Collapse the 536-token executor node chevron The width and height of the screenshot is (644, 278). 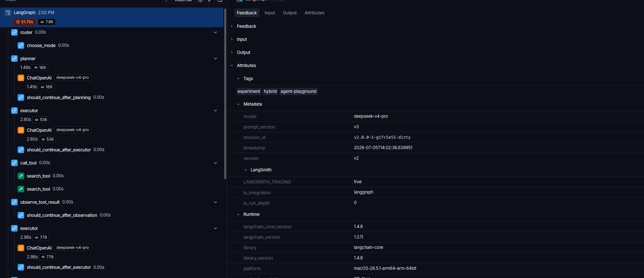click(x=215, y=111)
